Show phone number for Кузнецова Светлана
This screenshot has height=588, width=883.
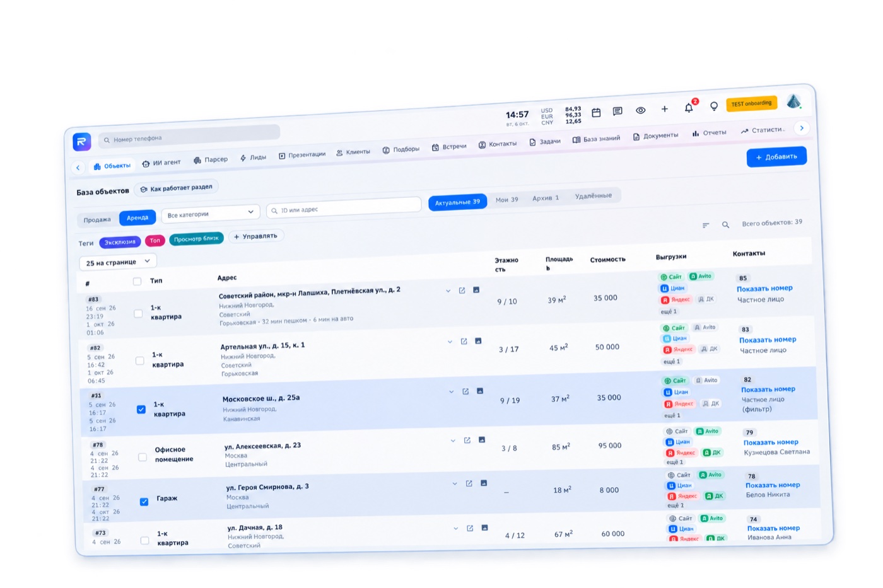771,442
